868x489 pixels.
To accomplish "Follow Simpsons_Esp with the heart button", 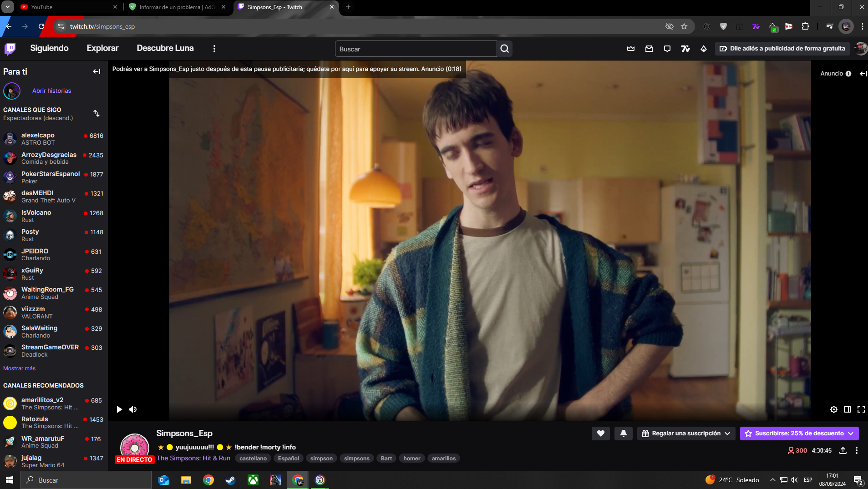I will tap(600, 433).
